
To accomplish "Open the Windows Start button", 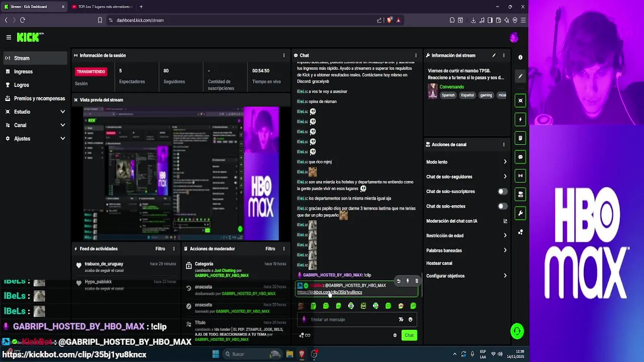I will (216, 354).
